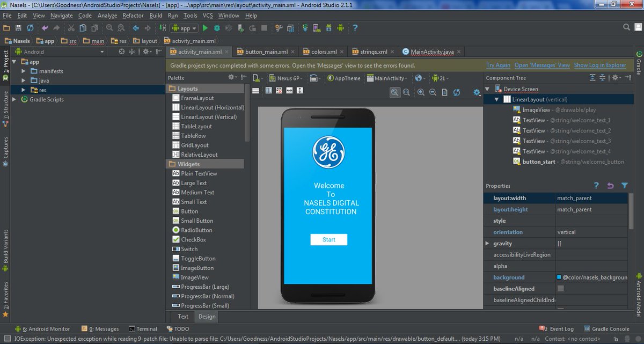644x344 pixels.
Task: Click the Zoom In icon in designer toolbar
Action: click(421, 92)
